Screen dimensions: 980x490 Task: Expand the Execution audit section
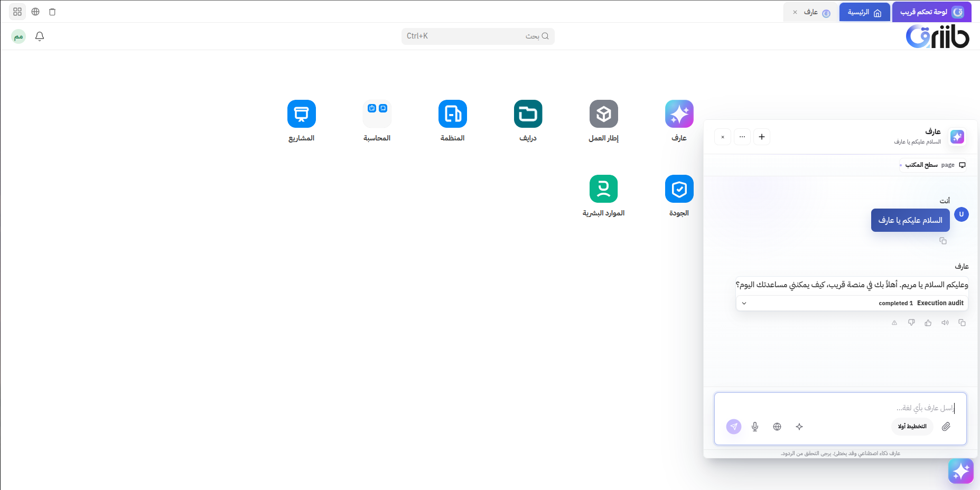click(x=852, y=303)
